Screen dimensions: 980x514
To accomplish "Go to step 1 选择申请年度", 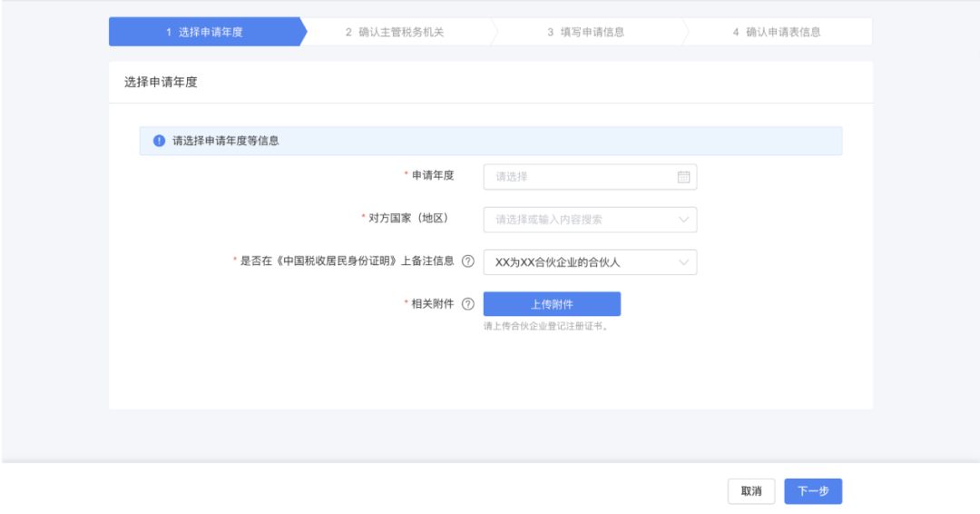I will (204, 32).
